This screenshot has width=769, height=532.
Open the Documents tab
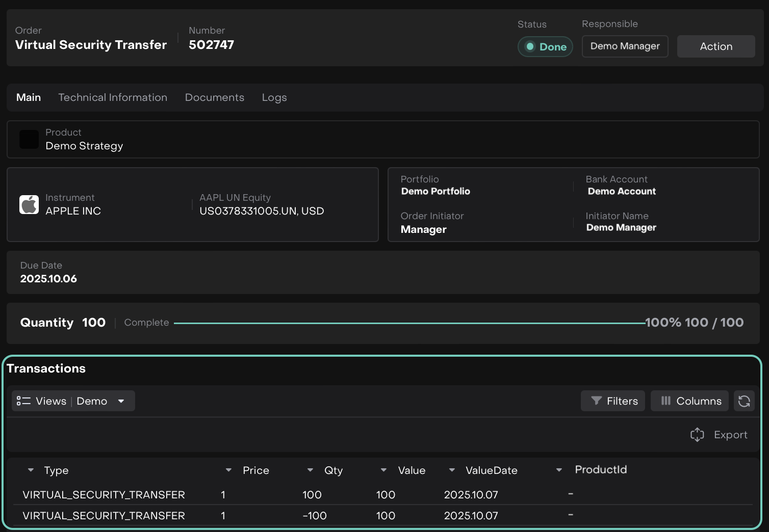point(214,97)
